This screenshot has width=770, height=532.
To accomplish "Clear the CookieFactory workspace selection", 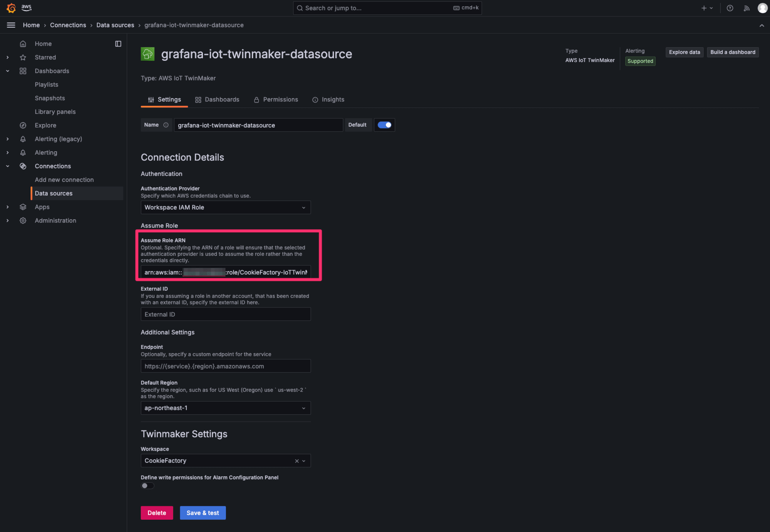I will [297, 461].
